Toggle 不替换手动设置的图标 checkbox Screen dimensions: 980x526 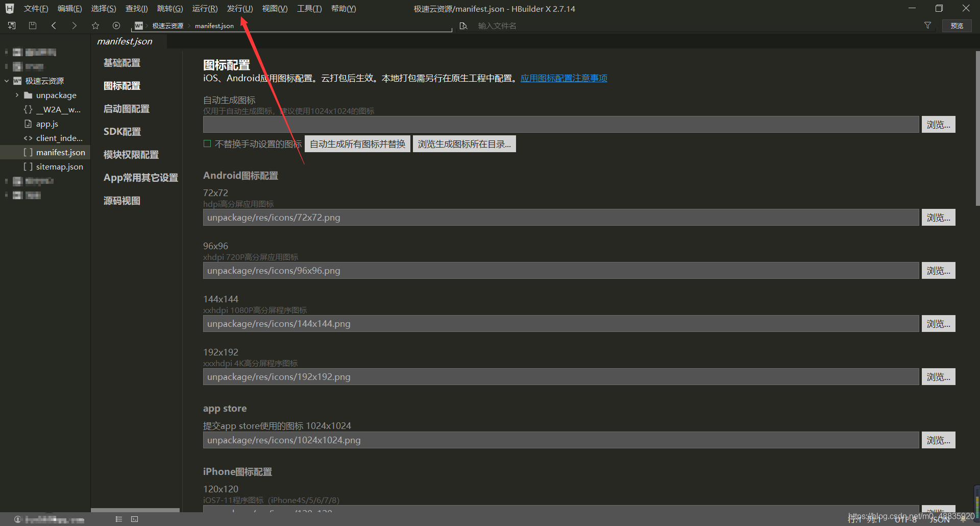(207, 144)
